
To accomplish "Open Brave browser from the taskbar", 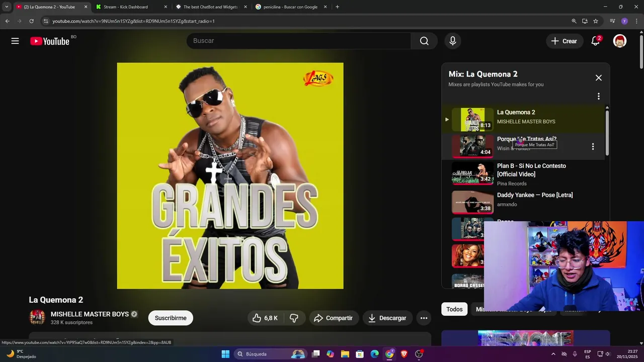I will (404, 354).
